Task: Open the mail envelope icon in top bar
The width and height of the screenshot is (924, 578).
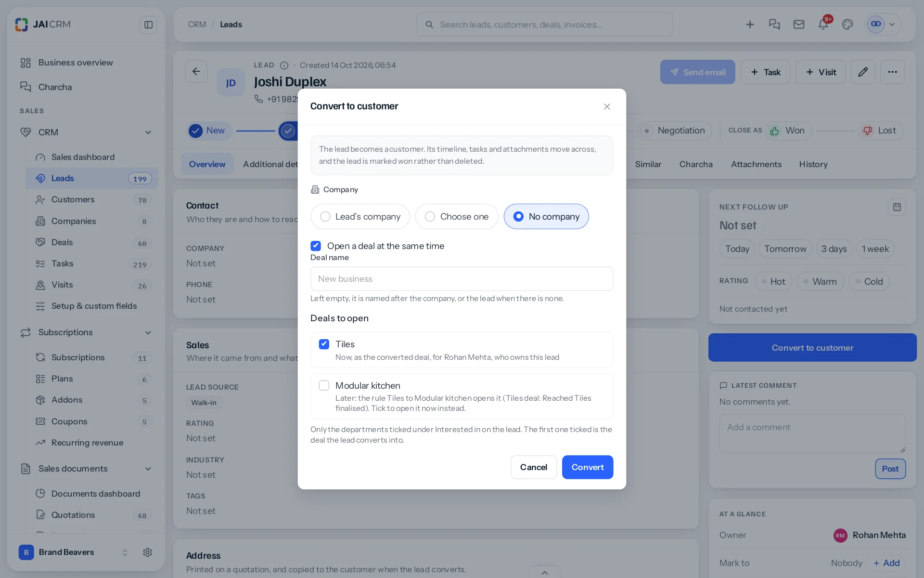Action: tap(799, 25)
